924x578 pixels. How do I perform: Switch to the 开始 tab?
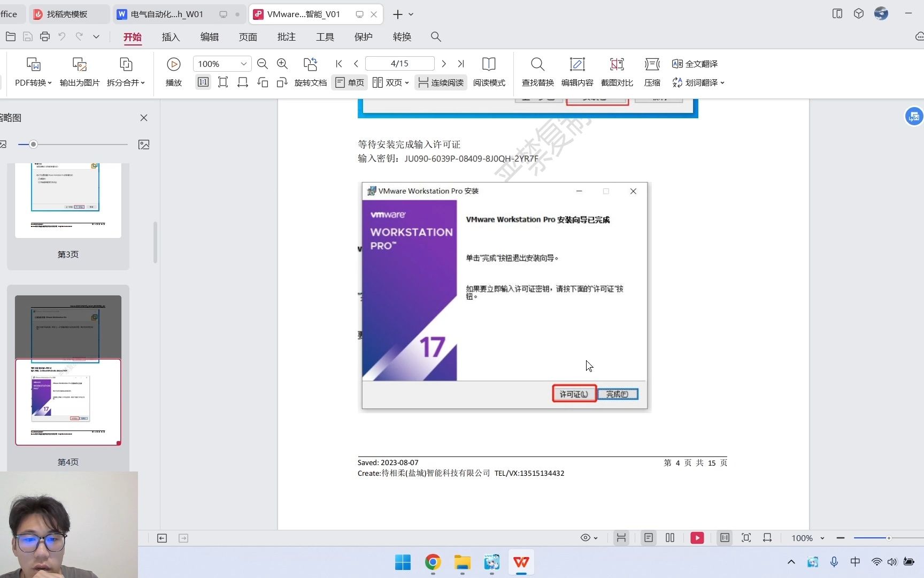tap(133, 37)
